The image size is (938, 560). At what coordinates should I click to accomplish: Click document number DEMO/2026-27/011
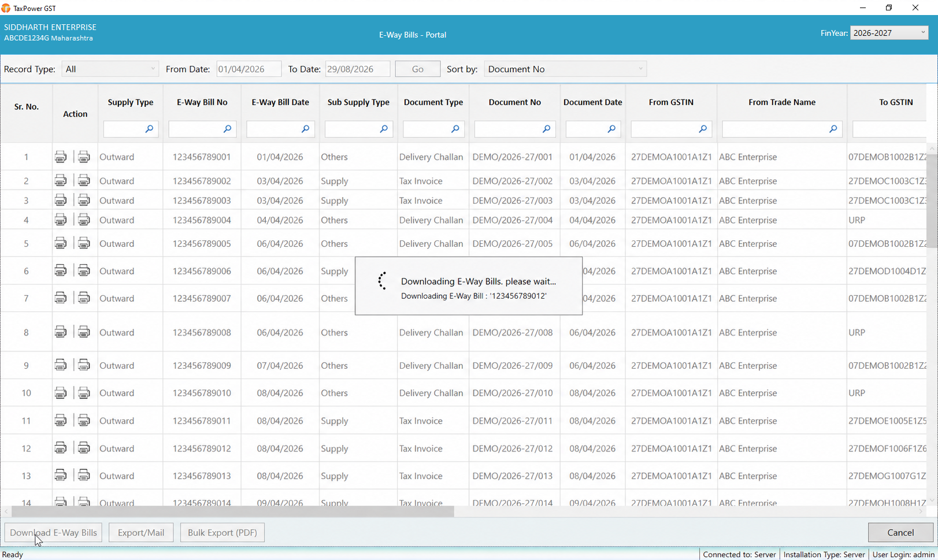tap(513, 421)
